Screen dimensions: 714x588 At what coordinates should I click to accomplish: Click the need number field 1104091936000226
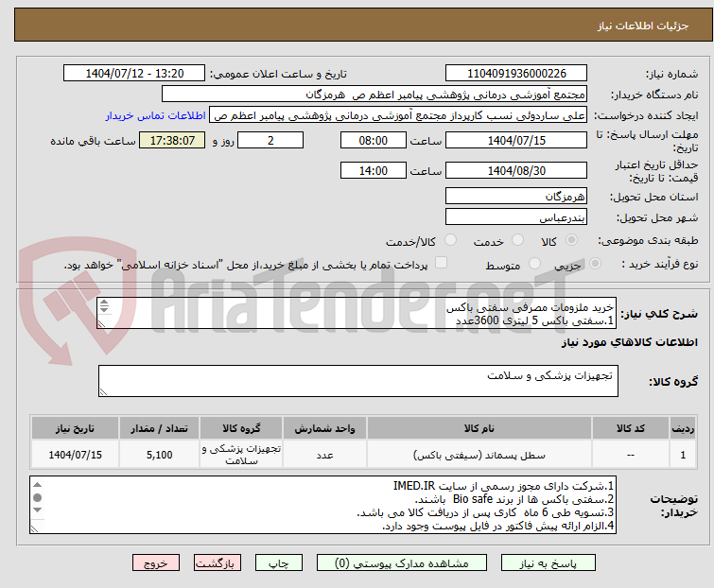point(516,74)
